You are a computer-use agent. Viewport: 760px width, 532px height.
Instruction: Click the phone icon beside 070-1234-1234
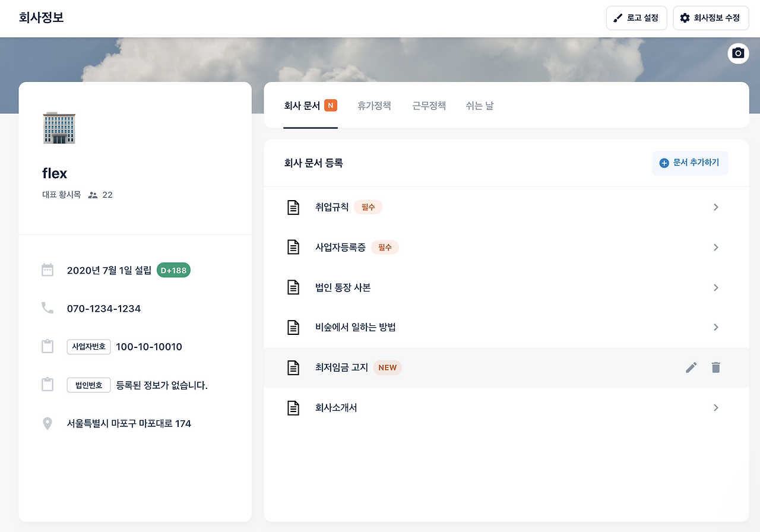coord(47,308)
